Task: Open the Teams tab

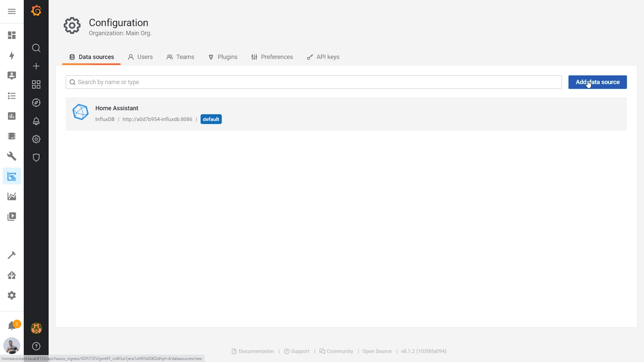Action: (180, 57)
